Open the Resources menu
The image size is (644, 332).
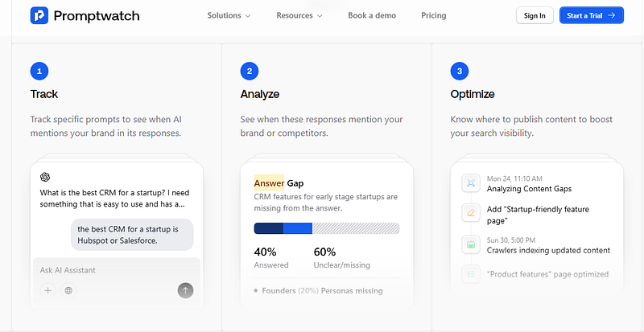point(299,15)
